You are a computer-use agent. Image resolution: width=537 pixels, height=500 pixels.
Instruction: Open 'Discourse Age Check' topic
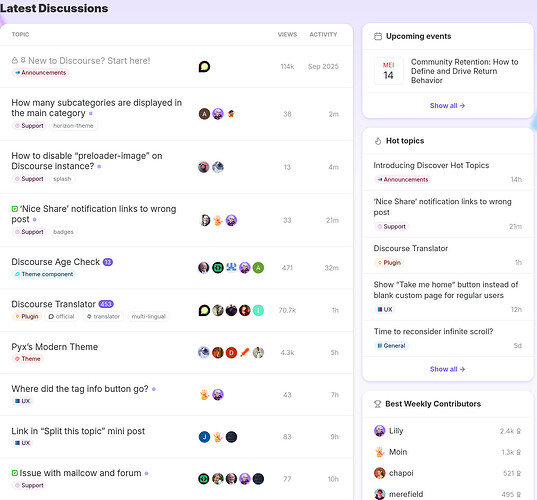[x=55, y=262]
